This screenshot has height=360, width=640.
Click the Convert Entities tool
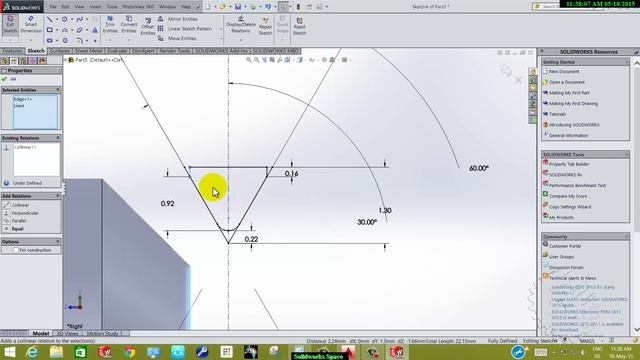pyautogui.click(x=129, y=25)
